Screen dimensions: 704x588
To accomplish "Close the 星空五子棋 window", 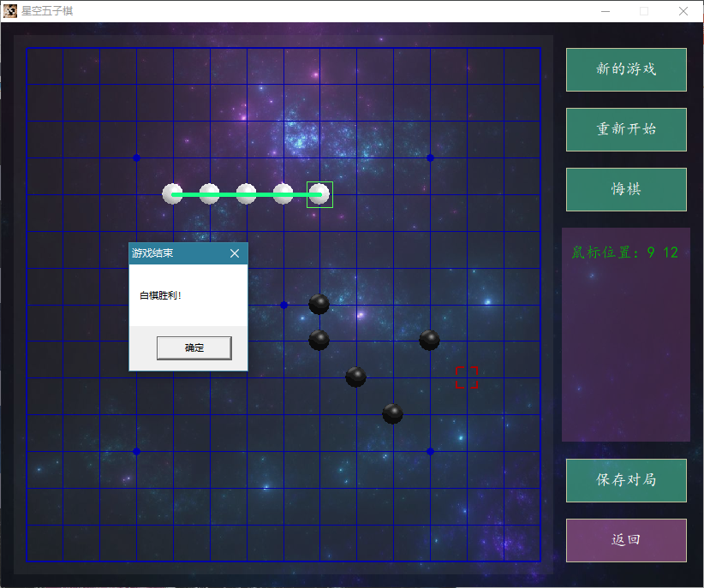I will (683, 11).
